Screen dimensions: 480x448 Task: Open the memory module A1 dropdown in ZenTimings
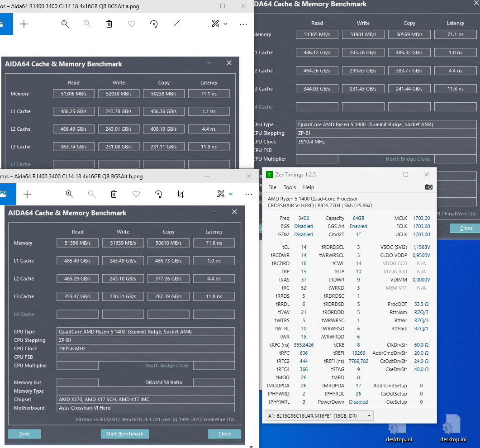pos(318,416)
